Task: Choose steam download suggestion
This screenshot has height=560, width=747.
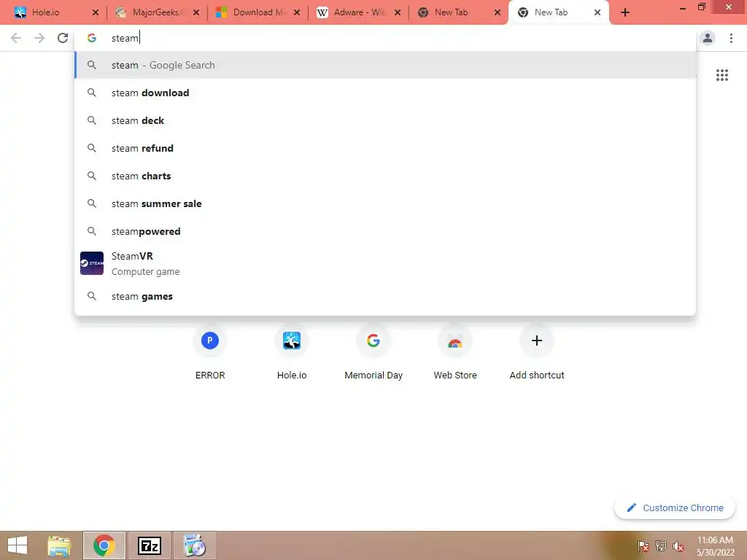Action: pyautogui.click(x=385, y=93)
